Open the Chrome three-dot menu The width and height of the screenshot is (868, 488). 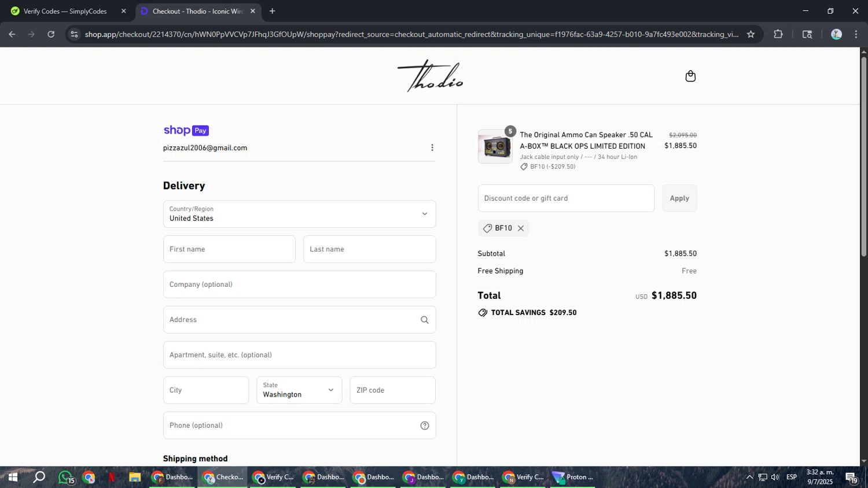856,34
